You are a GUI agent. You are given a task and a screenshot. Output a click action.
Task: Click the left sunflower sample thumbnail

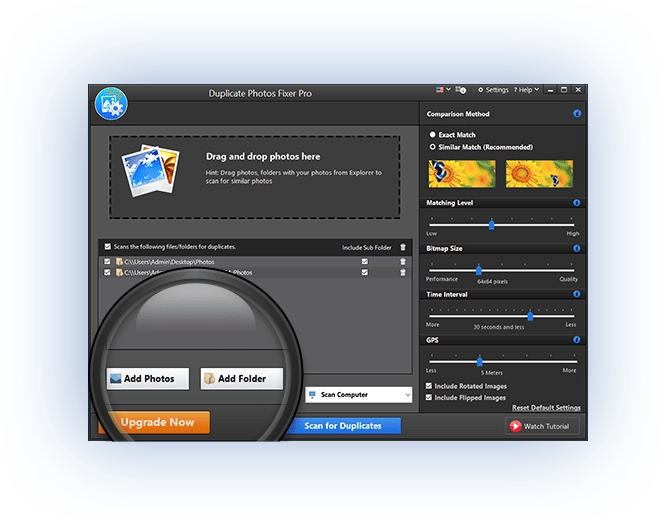(x=461, y=173)
